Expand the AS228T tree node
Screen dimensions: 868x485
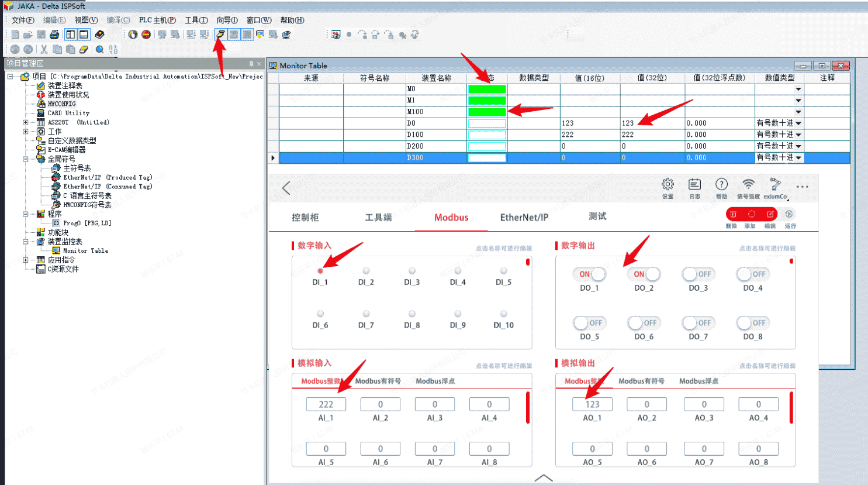[26, 122]
